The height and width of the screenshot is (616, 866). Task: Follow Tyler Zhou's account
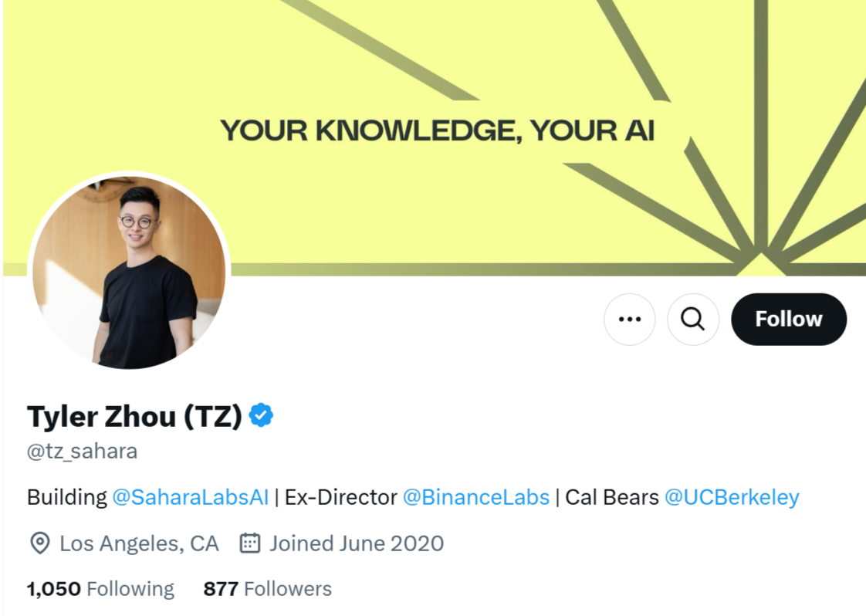(788, 319)
